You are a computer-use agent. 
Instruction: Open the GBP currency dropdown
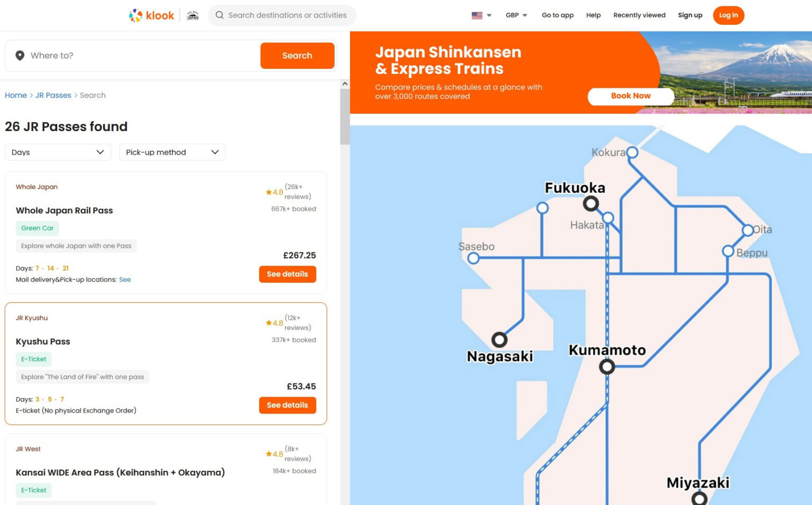515,15
